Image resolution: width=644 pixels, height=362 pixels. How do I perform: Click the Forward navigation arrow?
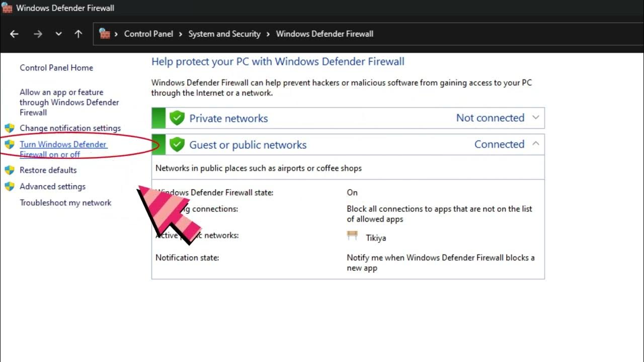[x=38, y=34]
